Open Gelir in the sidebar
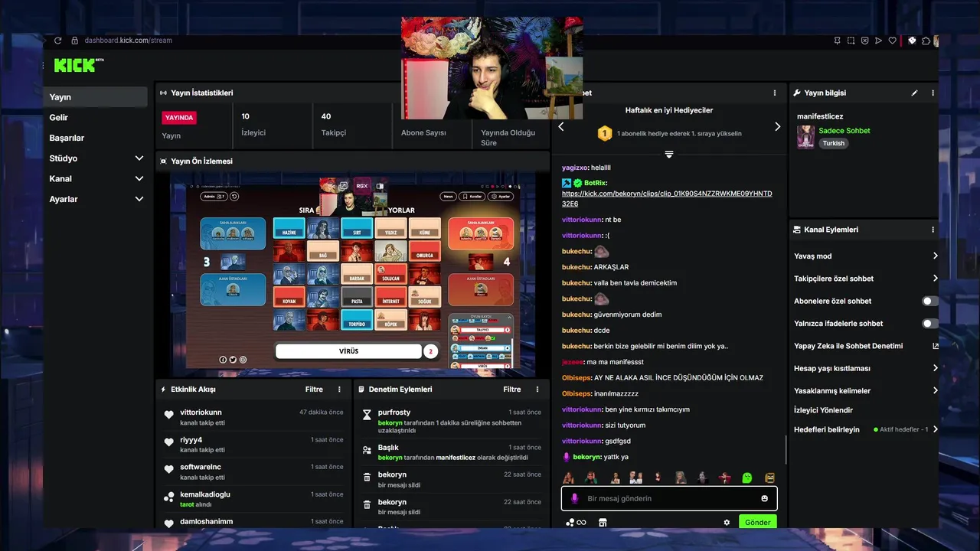This screenshot has height=551, width=980. click(x=59, y=118)
